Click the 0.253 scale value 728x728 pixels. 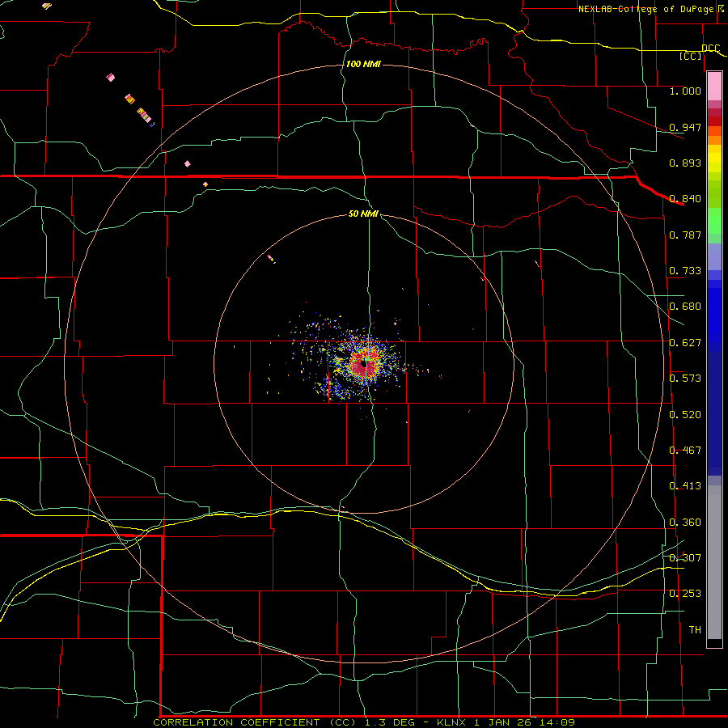click(x=685, y=594)
